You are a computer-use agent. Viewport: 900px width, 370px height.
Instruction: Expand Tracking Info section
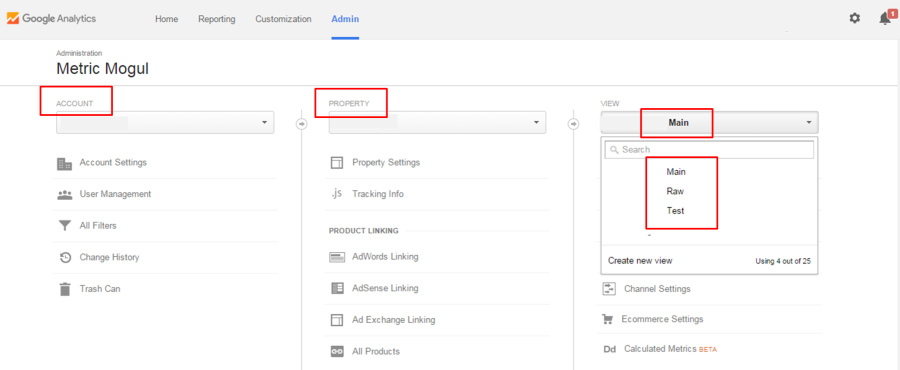[378, 194]
